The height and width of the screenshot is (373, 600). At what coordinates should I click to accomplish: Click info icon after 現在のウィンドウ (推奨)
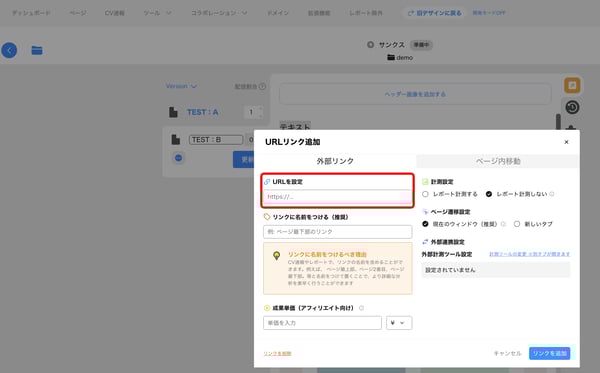(x=503, y=224)
